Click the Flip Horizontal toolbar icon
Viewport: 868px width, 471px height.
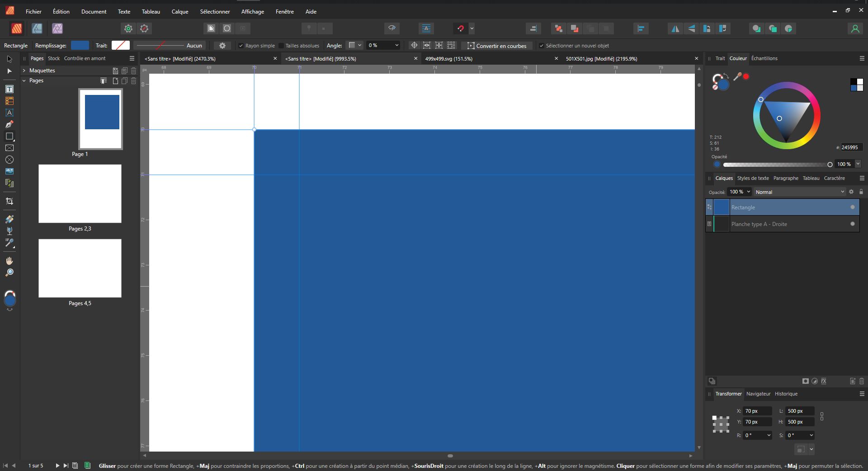(675, 28)
